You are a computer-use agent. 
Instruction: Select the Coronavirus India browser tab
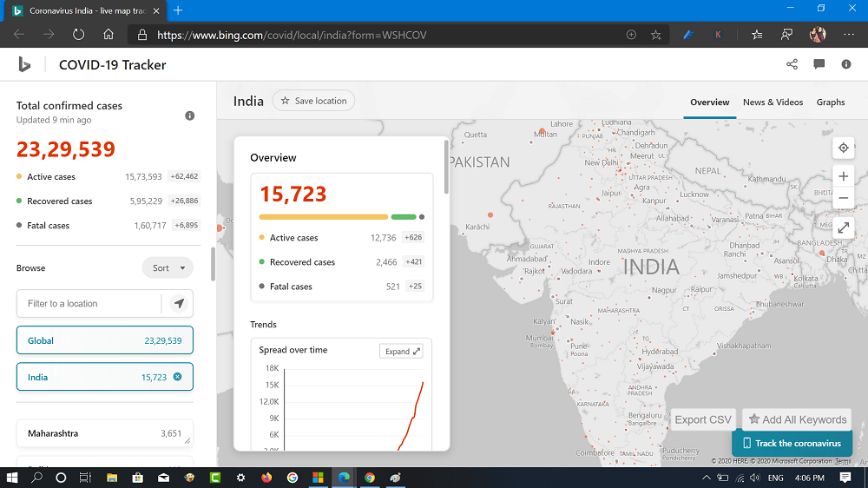pos(86,11)
